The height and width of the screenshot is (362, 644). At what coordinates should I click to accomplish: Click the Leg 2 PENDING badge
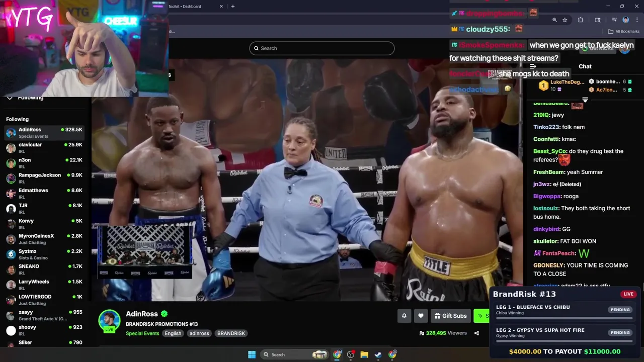(x=620, y=332)
